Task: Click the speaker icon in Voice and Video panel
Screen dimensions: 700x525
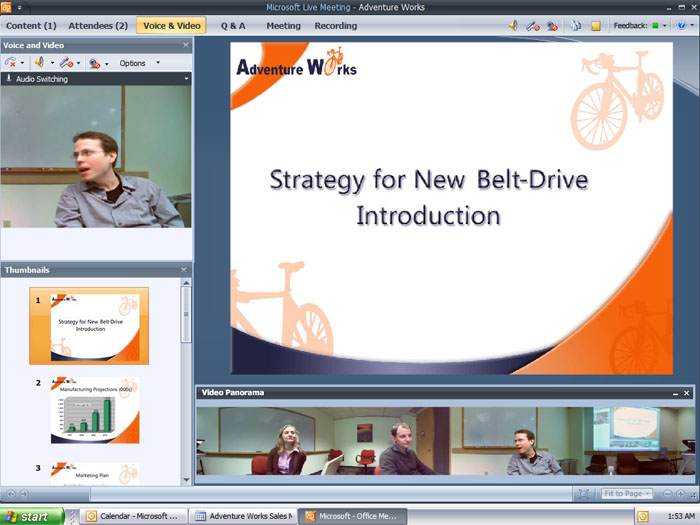Action: click(40, 62)
